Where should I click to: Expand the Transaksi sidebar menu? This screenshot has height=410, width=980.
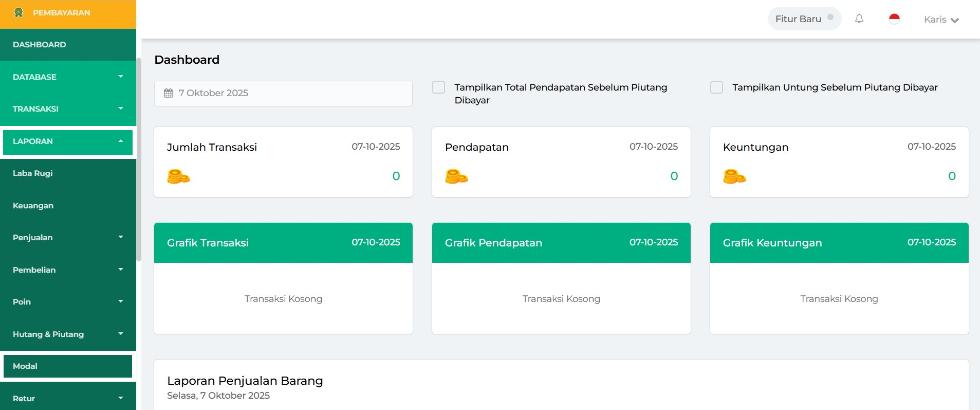tap(68, 109)
